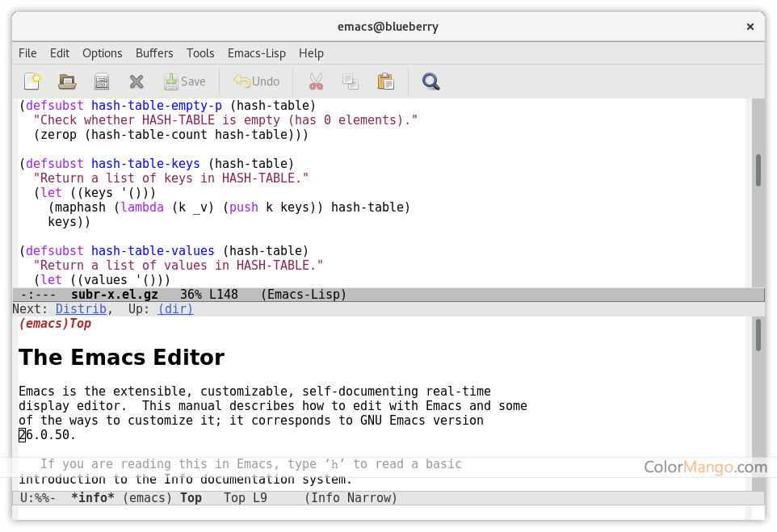The width and height of the screenshot is (777, 532).
Task: Click the 36% position indicator in mode line
Action: point(191,295)
